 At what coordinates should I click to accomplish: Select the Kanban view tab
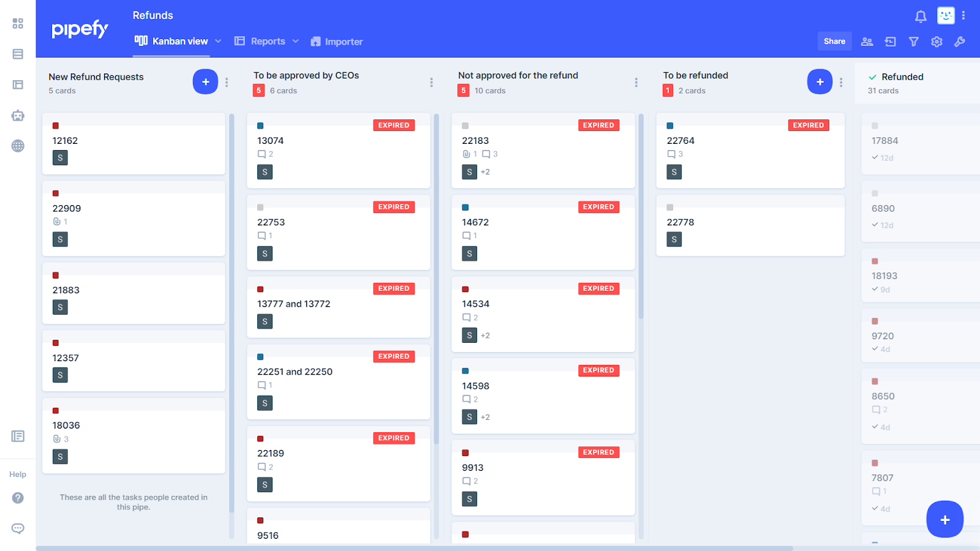pyautogui.click(x=171, y=41)
